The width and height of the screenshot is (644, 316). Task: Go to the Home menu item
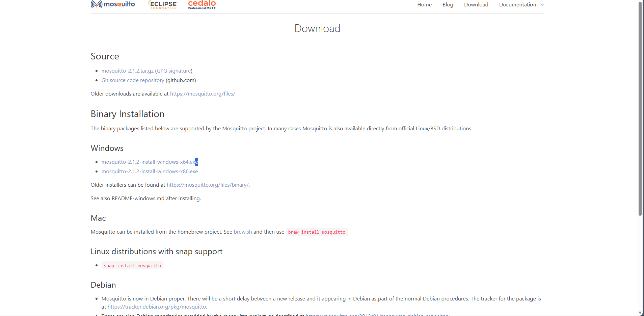(424, 5)
